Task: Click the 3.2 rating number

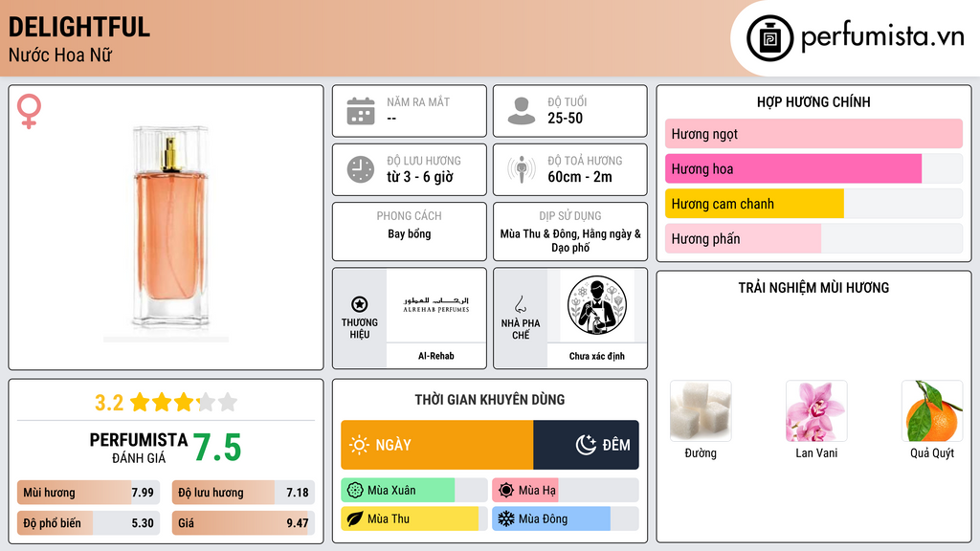Action: pos(109,403)
